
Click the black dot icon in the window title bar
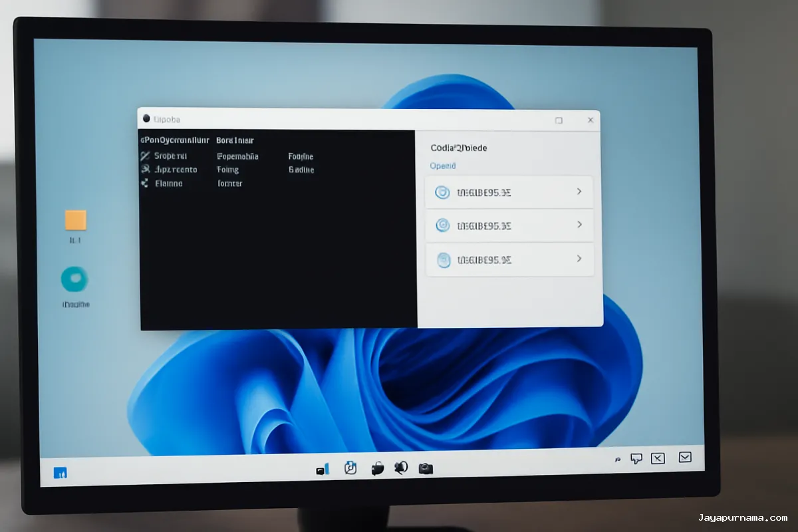click(146, 119)
